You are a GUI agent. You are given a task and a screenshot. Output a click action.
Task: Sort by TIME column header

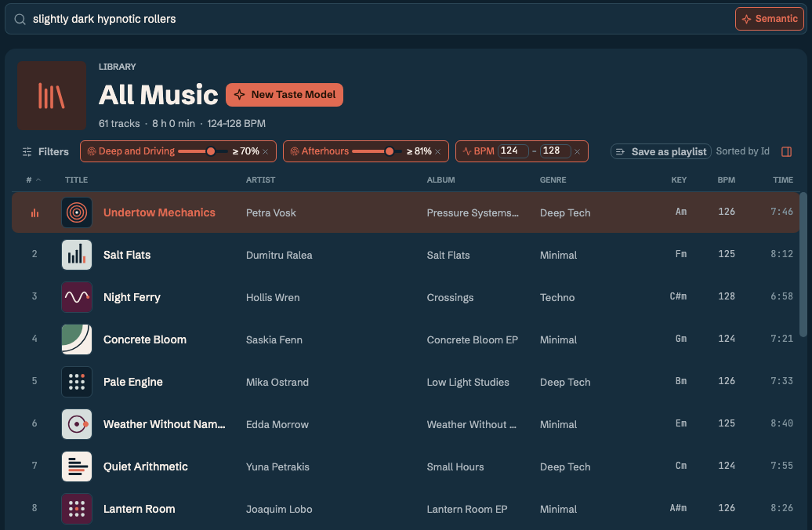pyautogui.click(x=783, y=180)
